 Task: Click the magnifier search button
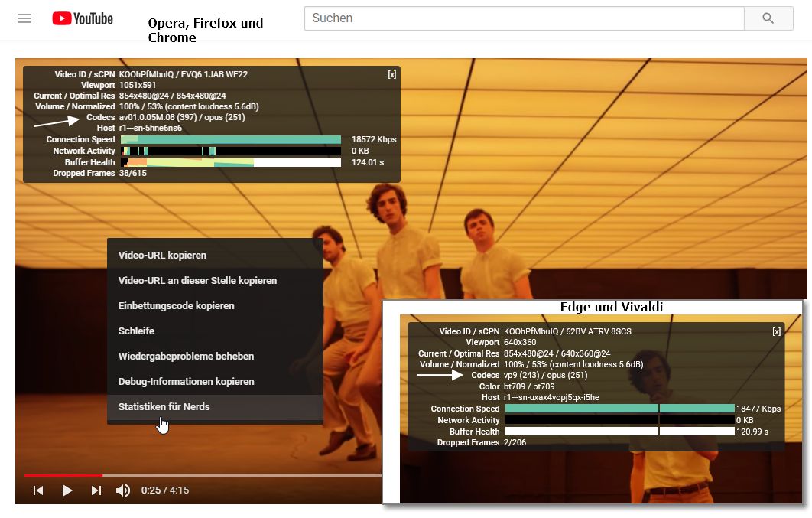(x=768, y=18)
